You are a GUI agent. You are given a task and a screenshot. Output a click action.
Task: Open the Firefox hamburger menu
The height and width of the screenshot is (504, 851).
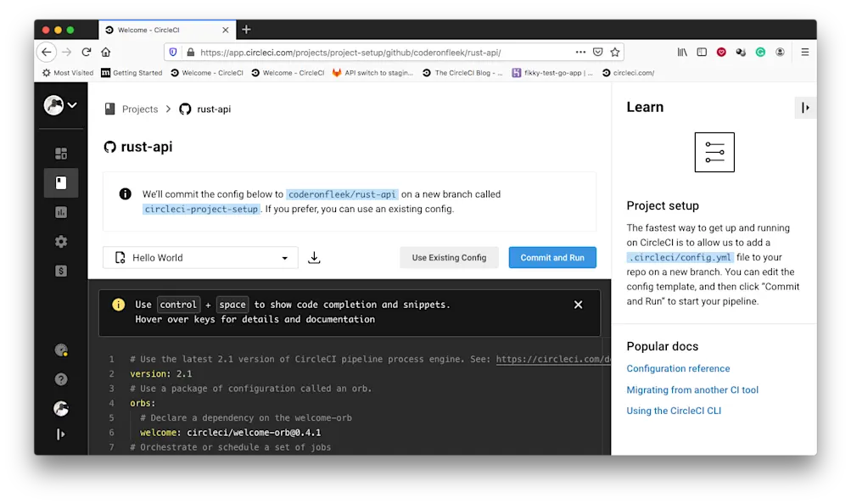pos(803,52)
